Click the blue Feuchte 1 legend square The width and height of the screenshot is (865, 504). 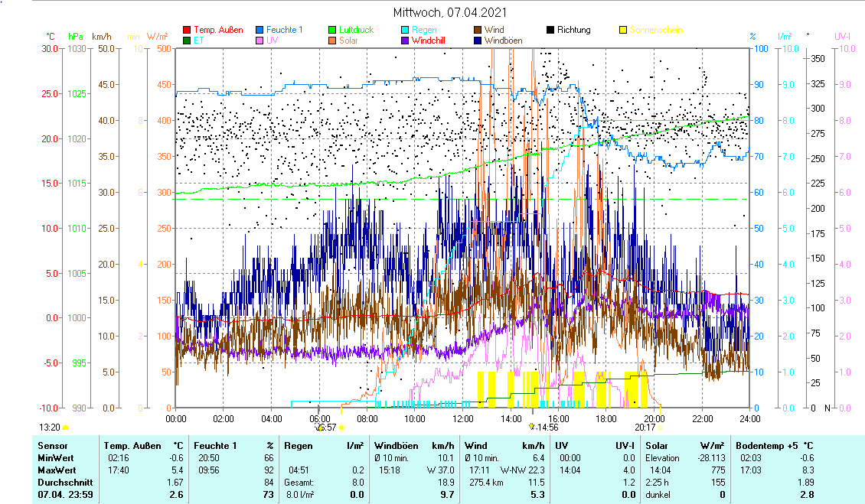tap(260, 30)
